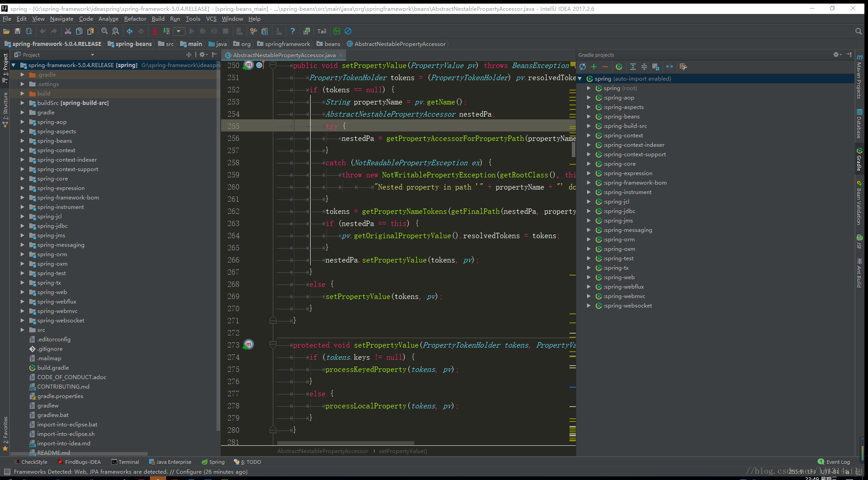Viewport: 868px width, 480px height.
Task: Open the FindBugs-IDEA tool window button
Action: 79,462
